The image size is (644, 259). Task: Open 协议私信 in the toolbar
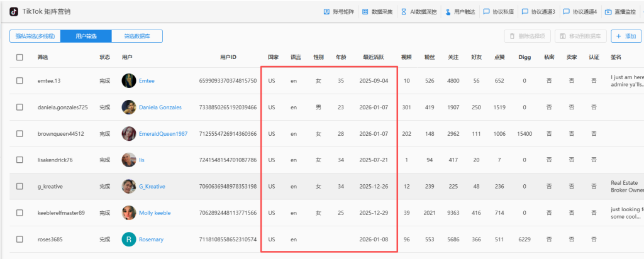[498, 12]
